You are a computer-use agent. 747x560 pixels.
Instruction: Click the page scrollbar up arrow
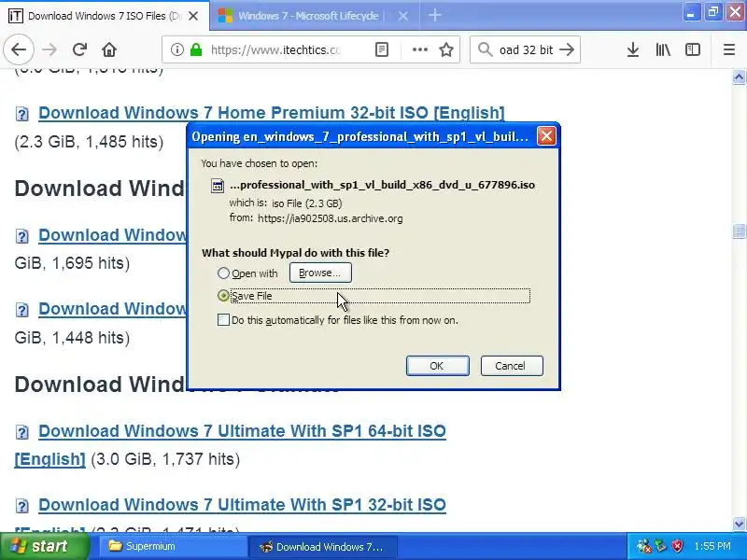pos(739,77)
